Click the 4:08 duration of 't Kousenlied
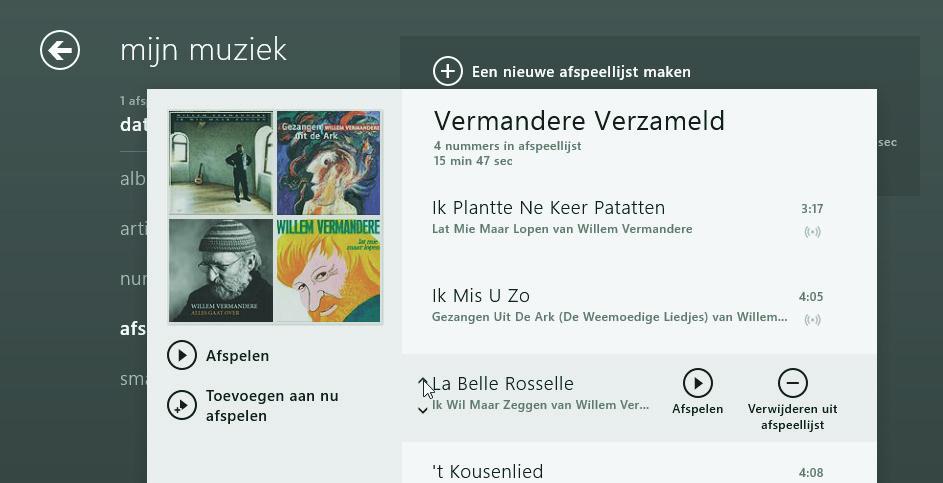This screenshot has height=483, width=943. [x=811, y=473]
